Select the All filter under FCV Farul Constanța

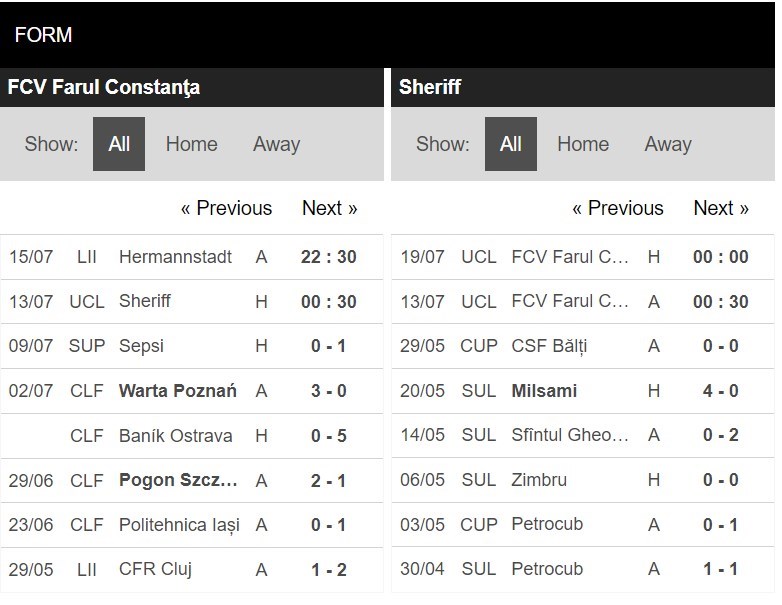tap(119, 144)
